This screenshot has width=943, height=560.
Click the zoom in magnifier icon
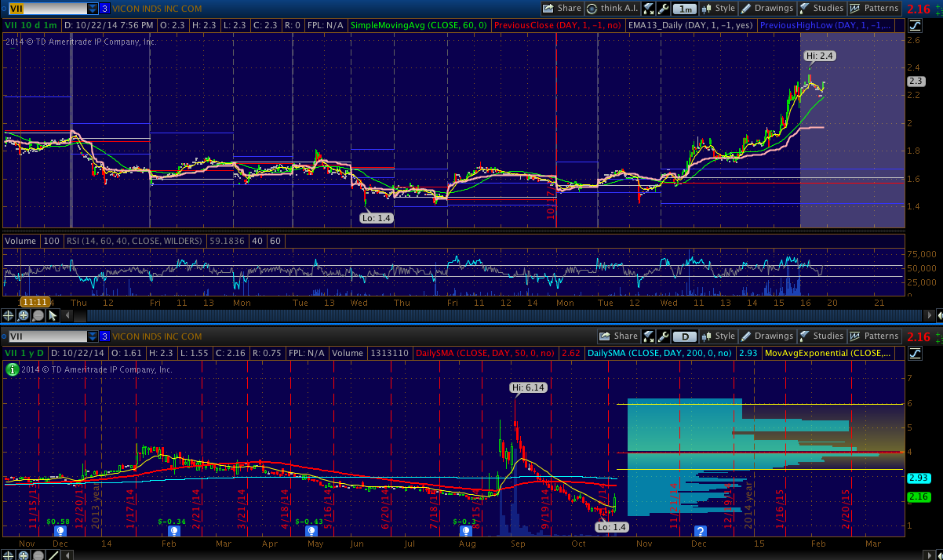(x=23, y=315)
